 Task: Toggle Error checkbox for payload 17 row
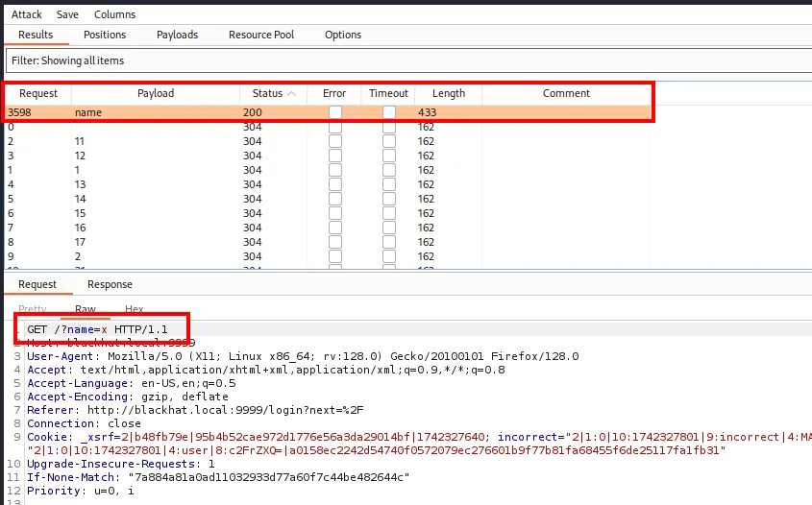335,243
